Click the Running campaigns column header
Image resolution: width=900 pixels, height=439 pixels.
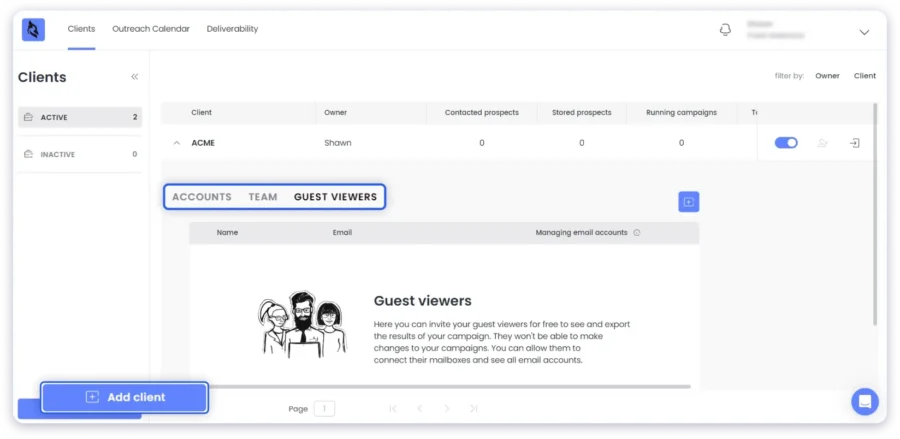tap(681, 112)
